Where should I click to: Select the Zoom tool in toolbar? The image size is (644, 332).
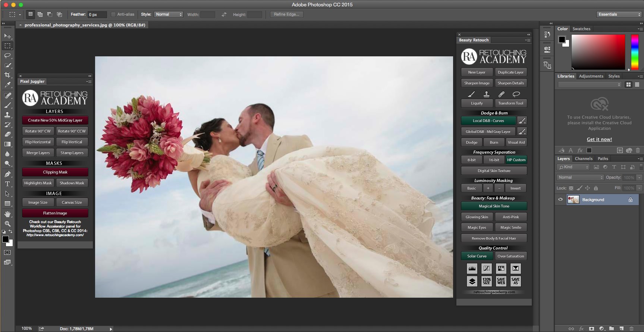(7, 224)
